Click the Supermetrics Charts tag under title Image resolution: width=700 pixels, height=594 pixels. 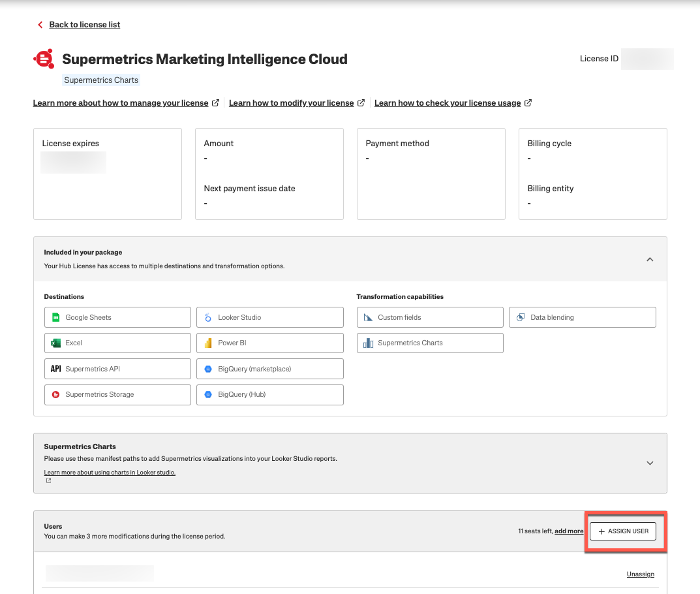pyautogui.click(x=101, y=80)
